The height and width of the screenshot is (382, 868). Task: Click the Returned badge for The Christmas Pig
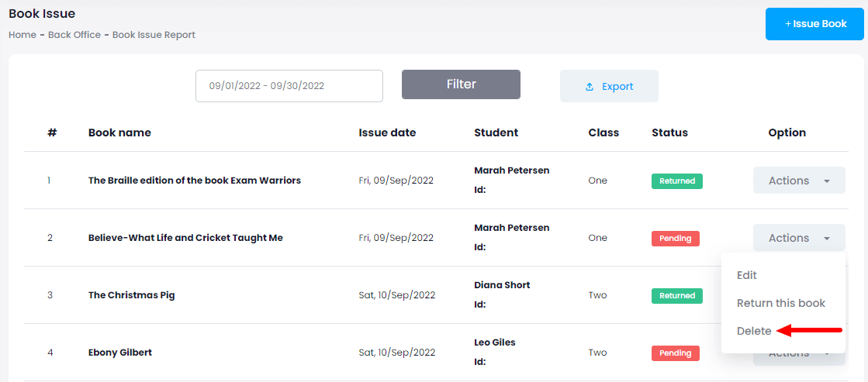coord(676,295)
